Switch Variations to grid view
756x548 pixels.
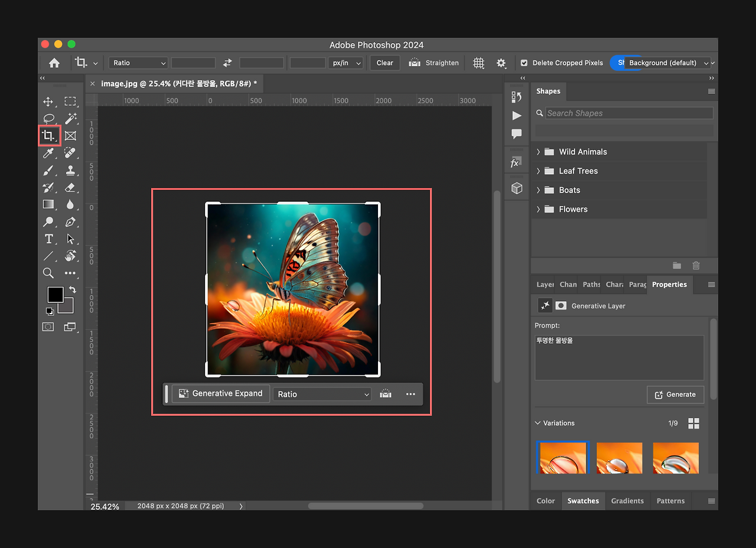click(694, 423)
